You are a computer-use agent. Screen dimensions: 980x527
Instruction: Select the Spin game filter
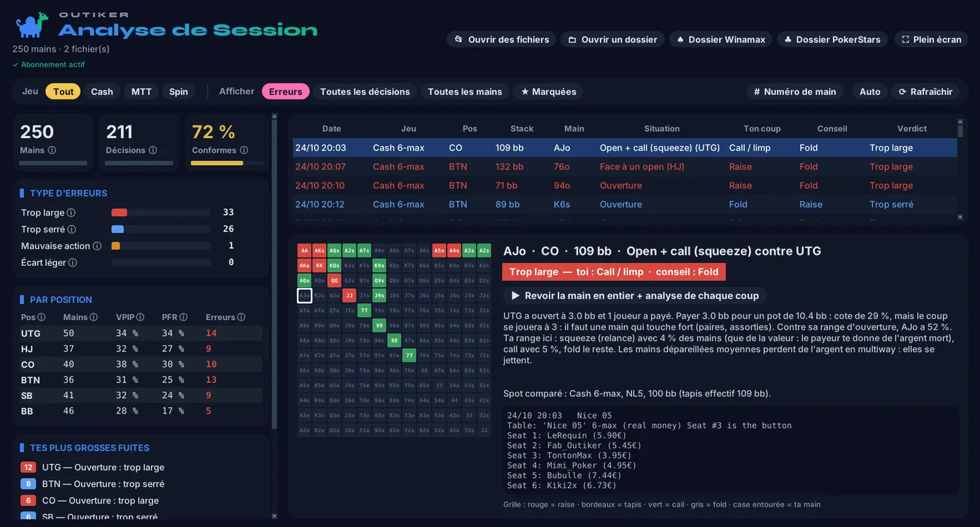[178, 92]
